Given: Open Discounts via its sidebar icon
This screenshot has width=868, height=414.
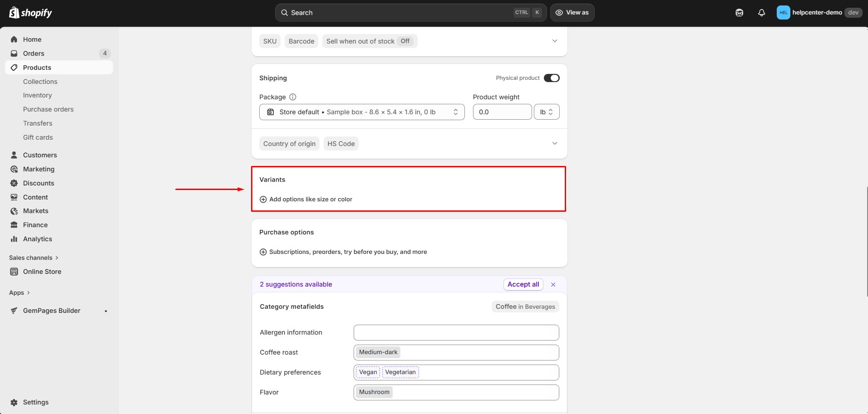Looking at the screenshot, I should pos(14,183).
